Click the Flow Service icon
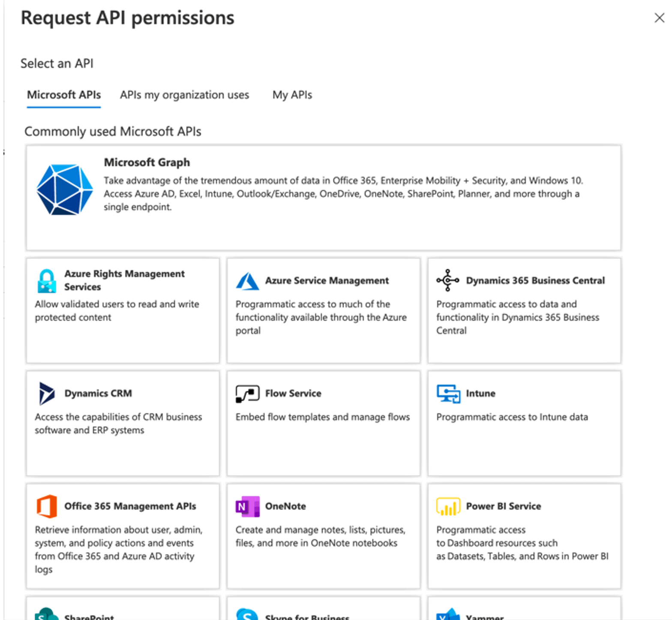Screen dimensions: 672x620 click(247, 394)
